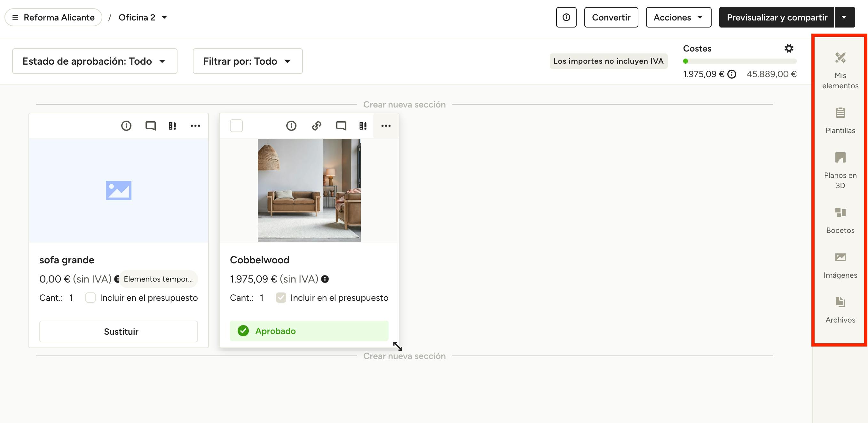Open the Reforma Alicante project menu

[54, 17]
